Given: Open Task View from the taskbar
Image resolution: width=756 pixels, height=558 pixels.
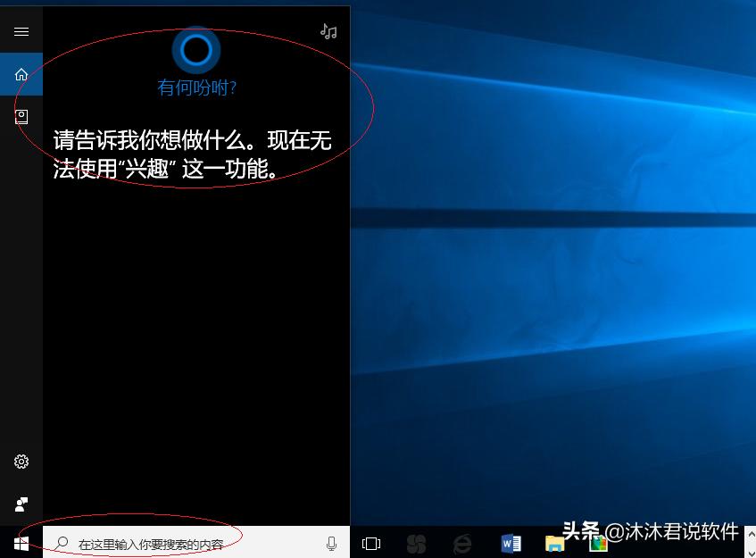Looking at the screenshot, I should (370, 542).
